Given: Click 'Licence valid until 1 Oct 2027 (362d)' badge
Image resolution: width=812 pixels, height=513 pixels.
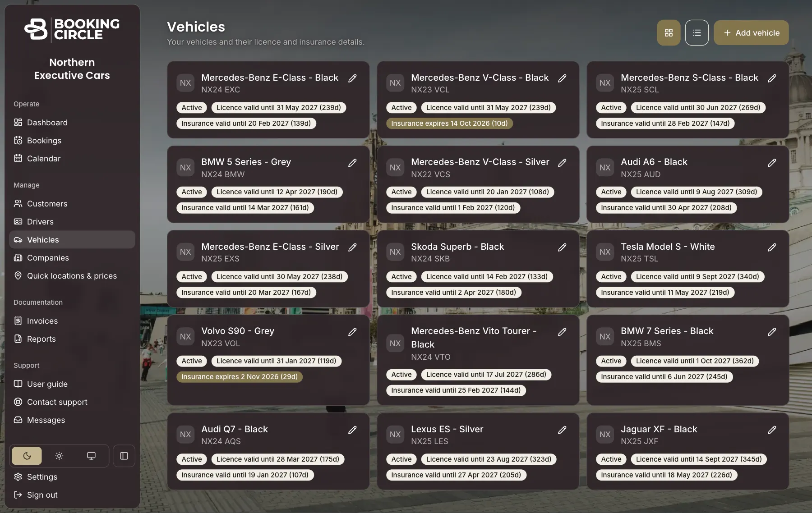Looking at the screenshot, I should pyautogui.click(x=695, y=361).
